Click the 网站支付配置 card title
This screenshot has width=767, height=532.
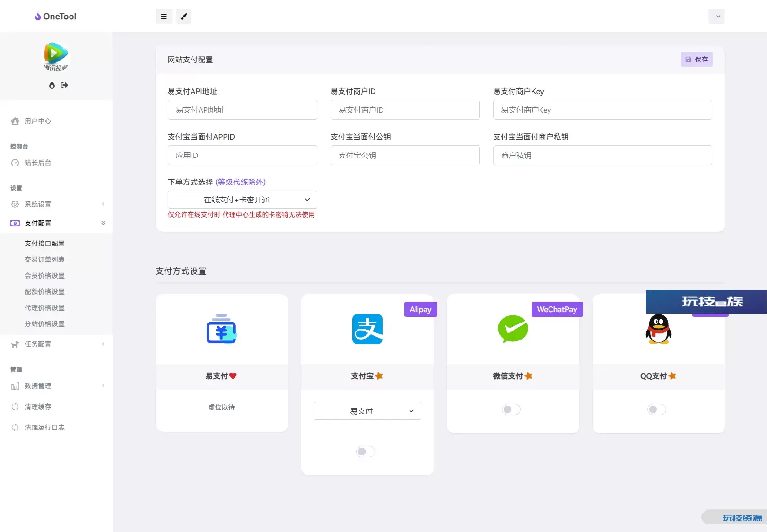190,60
